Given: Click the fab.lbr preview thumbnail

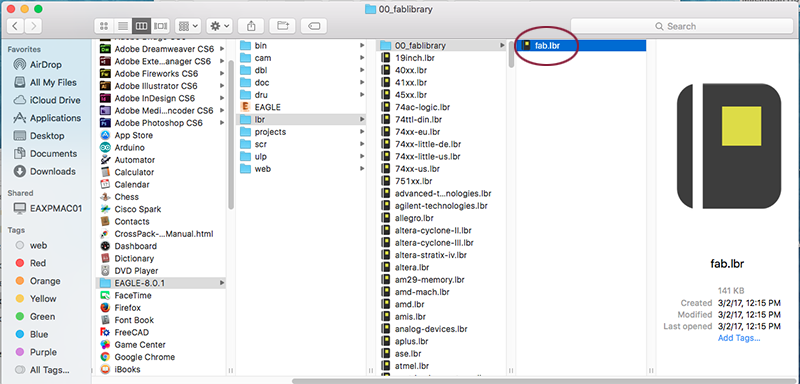Looking at the screenshot, I should tap(729, 146).
